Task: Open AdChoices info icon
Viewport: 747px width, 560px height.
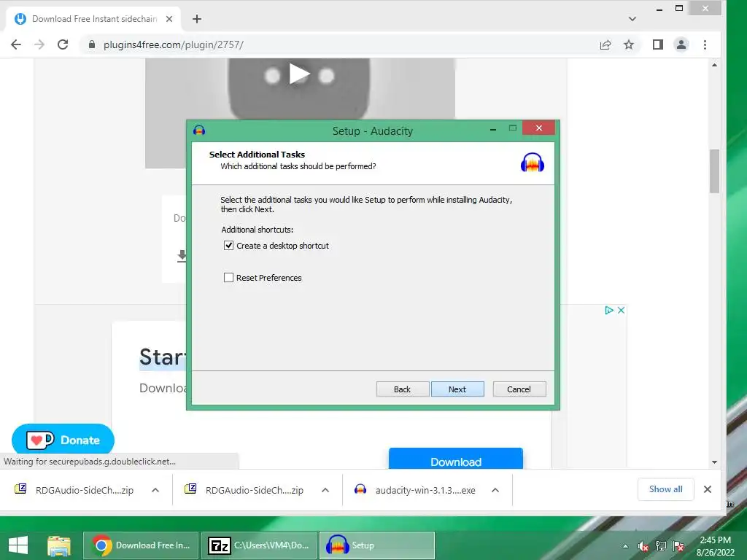Action: pos(609,311)
